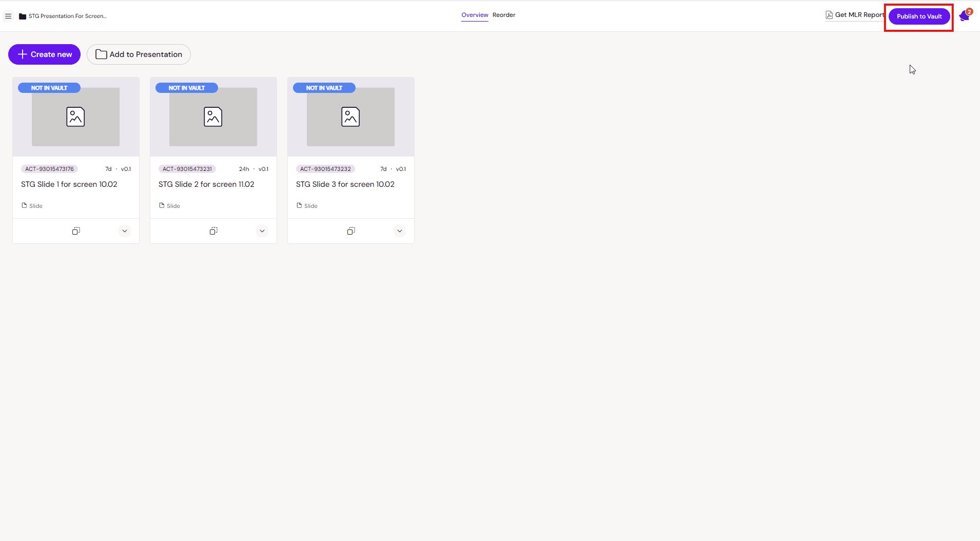Image resolution: width=980 pixels, height=541 pixels.
Task: Click the folder icon beside presentation name
Action: (23, 16)
